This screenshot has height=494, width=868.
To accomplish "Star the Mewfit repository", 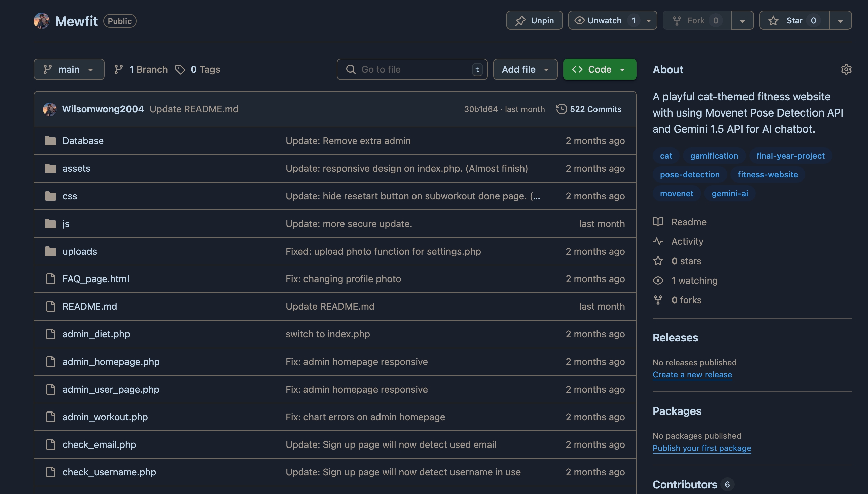I will pyautogui.click(x=794, y=20).
